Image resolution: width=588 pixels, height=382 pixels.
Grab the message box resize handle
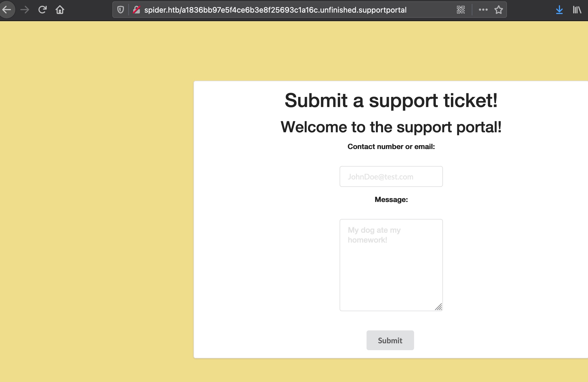(x=439, y=307)
